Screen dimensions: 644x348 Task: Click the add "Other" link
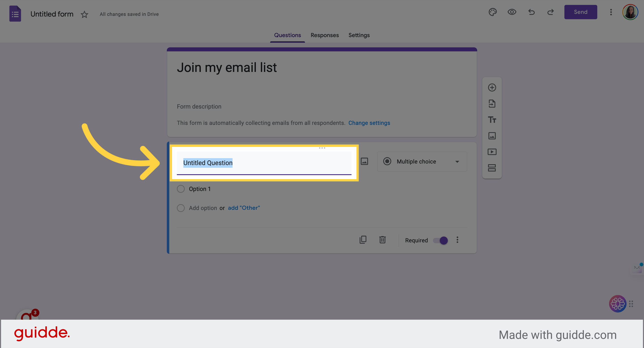point(244,208)
